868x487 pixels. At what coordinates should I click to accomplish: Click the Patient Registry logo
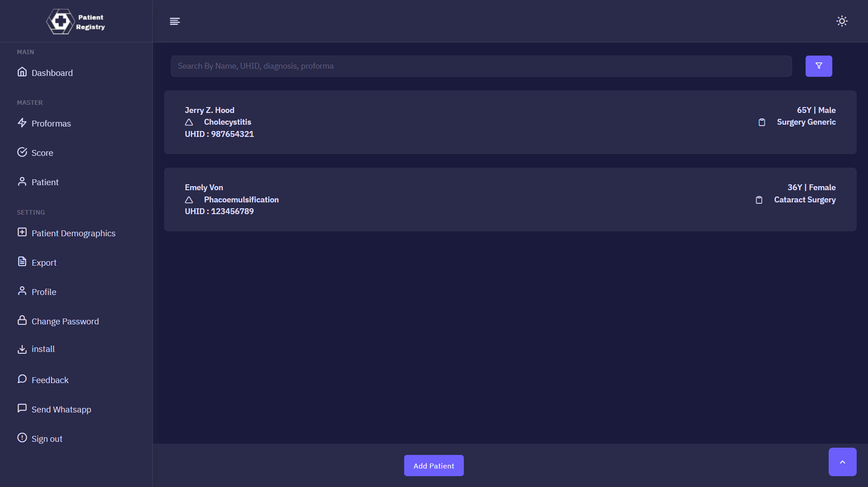pyautogui.click(x=75, y=22)
